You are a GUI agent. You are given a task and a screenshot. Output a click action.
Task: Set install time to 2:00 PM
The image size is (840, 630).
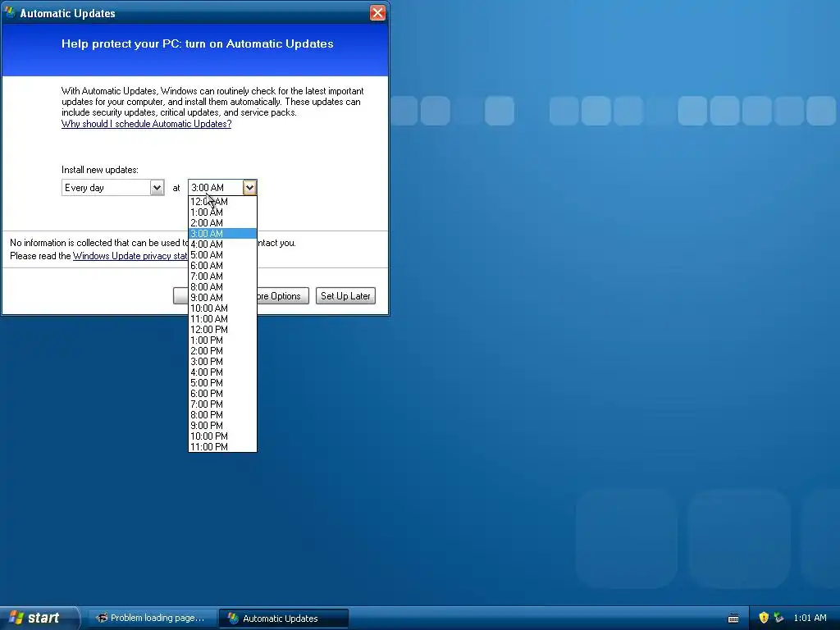point(222,351)
